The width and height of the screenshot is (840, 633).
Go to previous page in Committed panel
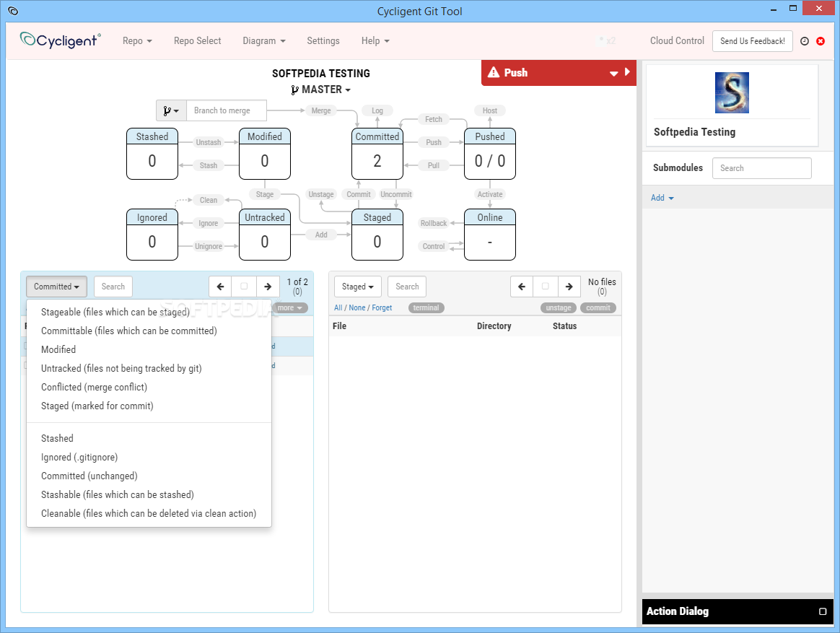[x=220, y=287]
